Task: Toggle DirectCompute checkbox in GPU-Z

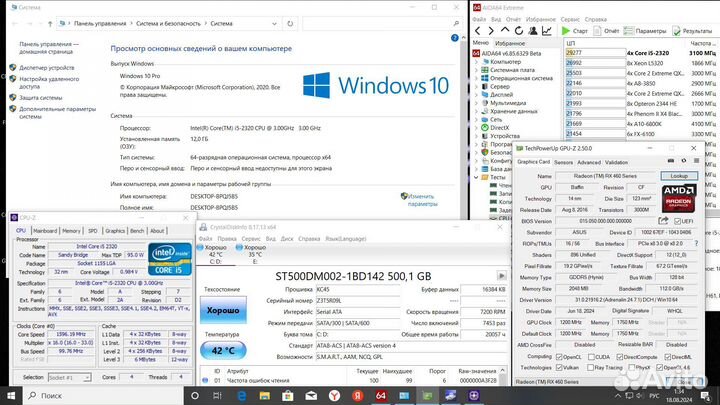Action: [x=619, y=357]
